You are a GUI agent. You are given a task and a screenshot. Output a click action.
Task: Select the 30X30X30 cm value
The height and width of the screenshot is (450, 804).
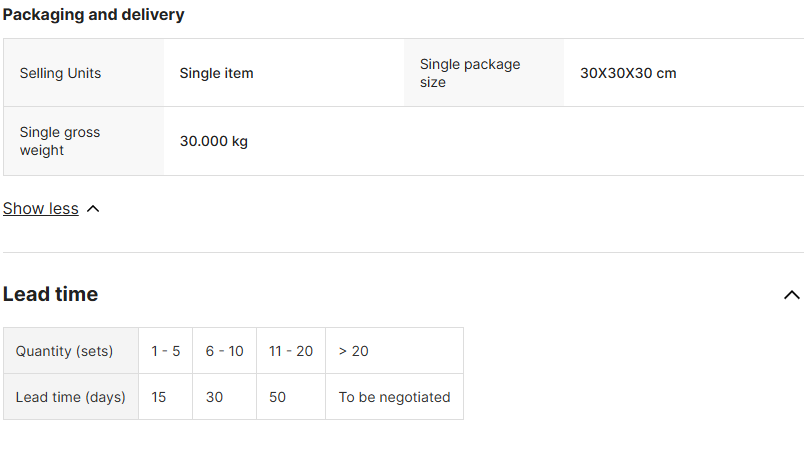coord(628,73)
